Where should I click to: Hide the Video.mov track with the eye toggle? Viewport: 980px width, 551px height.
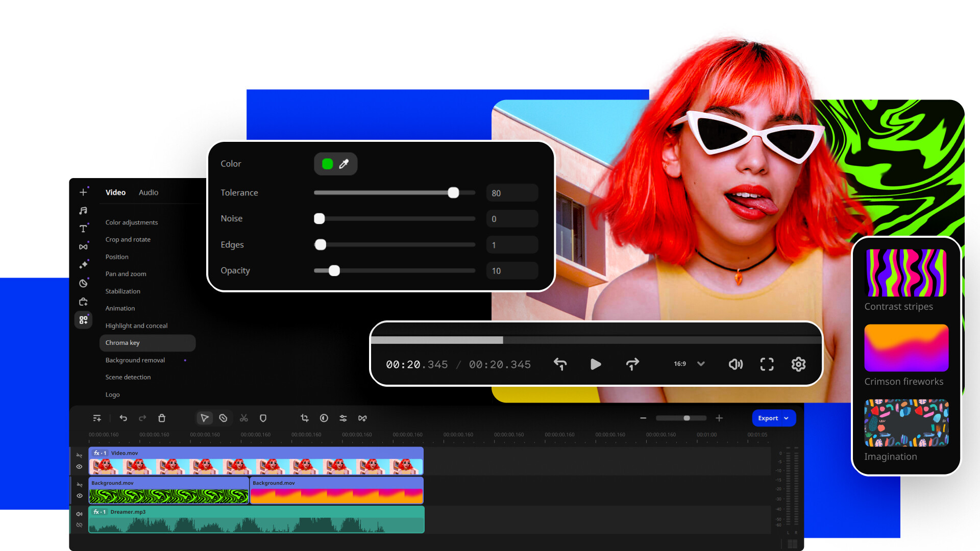tap(79, 467)
